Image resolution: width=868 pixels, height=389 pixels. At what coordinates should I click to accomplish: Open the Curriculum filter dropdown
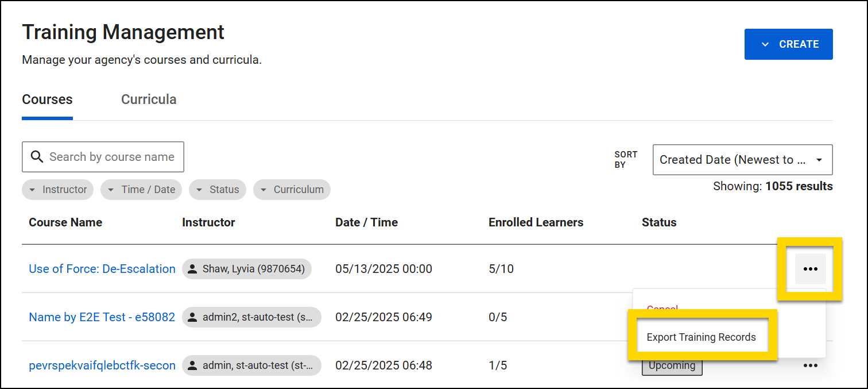292,189
